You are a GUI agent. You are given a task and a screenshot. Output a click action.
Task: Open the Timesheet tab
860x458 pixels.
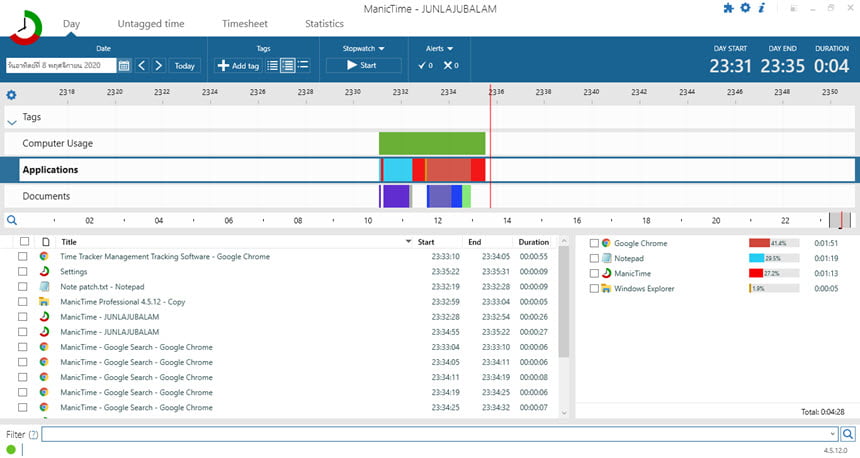[x=245, y=24]
